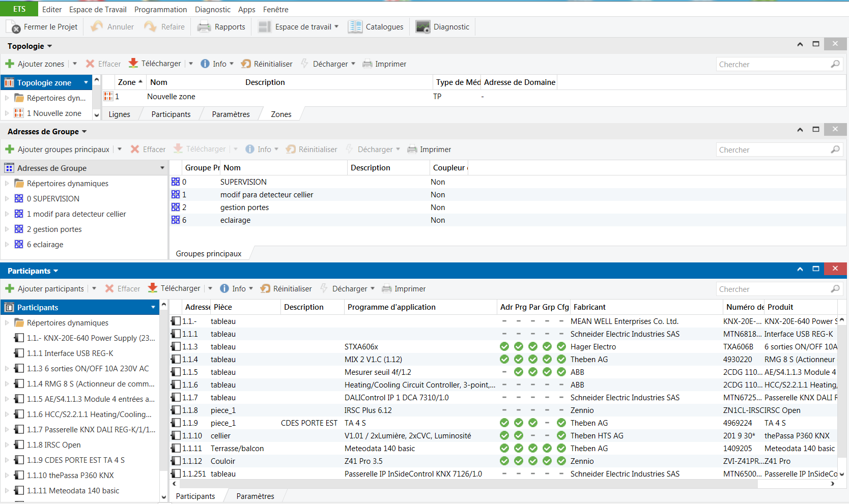Viewport: 849px width, 504px height.
Task: Open the Programmation menu
Action: 160,9
